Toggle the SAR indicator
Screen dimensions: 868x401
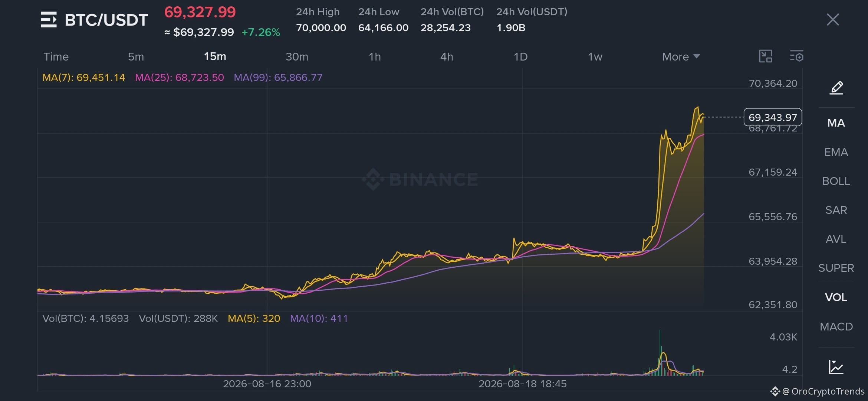coord(836,210)
